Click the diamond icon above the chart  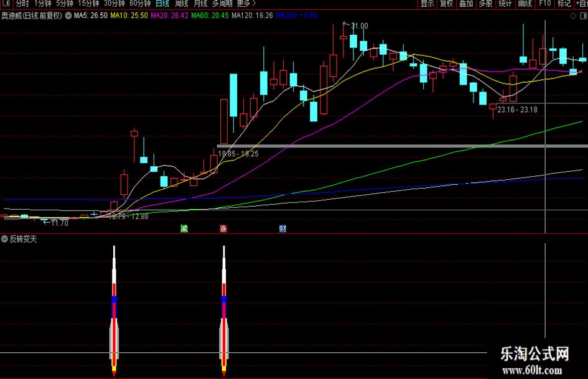point(573,16)
